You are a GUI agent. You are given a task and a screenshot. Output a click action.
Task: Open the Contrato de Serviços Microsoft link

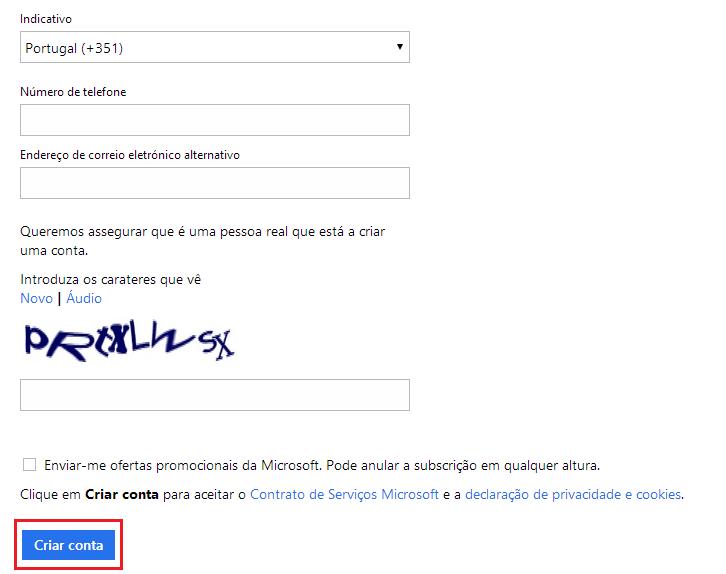tap(344, 494)
